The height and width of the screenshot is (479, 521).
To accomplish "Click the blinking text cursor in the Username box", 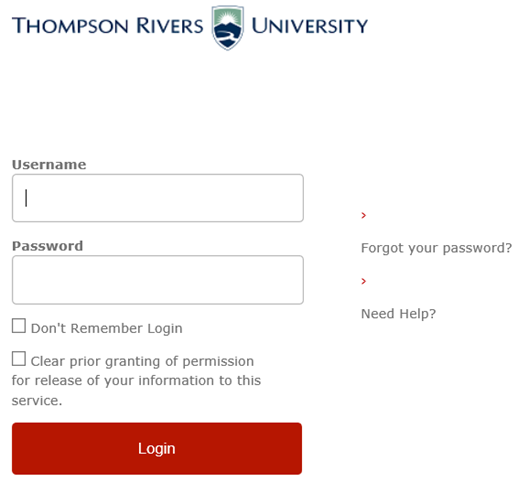I will tap(26, 198).
